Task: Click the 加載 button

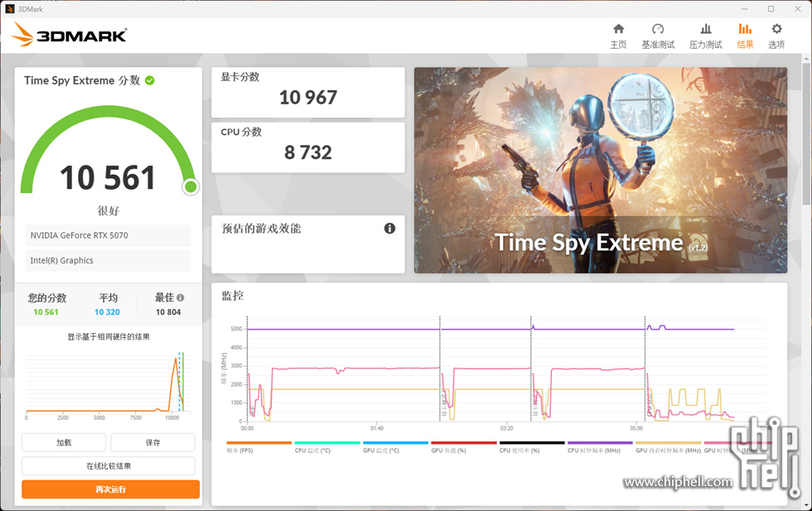Action: 64,442
